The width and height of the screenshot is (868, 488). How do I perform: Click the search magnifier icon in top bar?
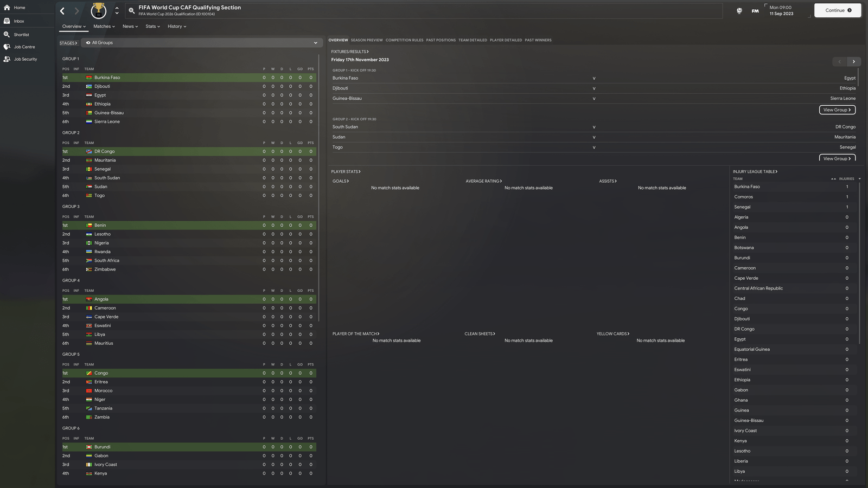131,10
